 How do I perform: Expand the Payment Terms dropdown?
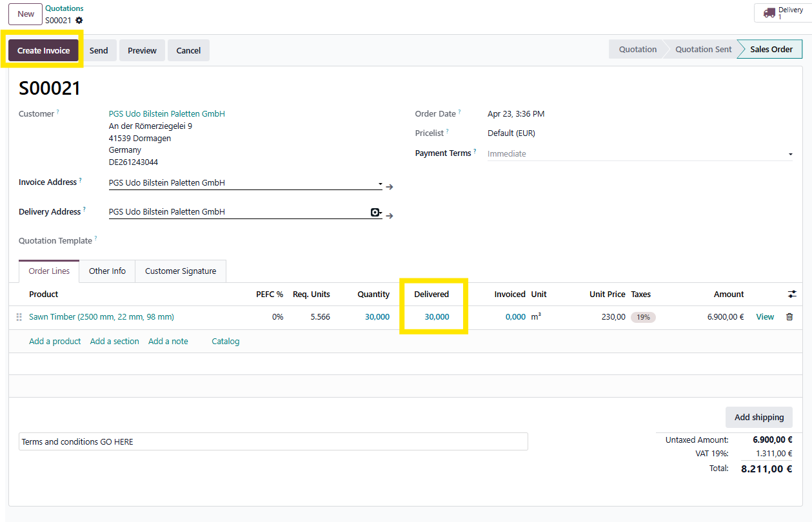coord(790,155)
